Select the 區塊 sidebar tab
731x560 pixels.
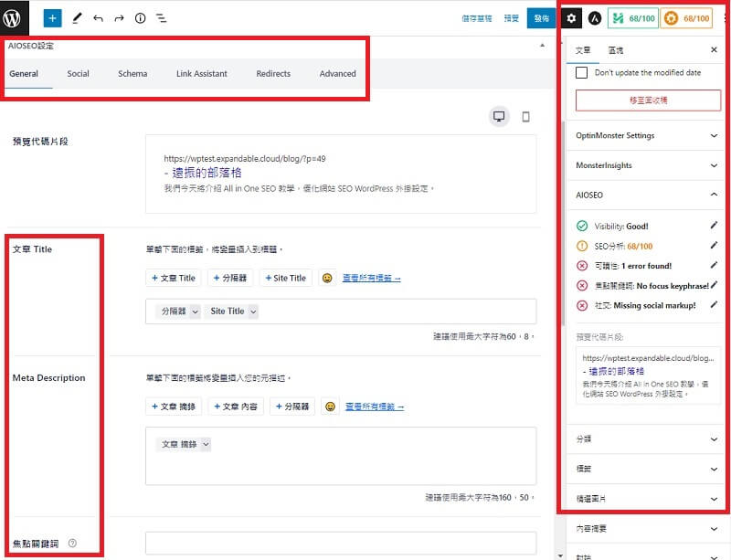[615, 50]
